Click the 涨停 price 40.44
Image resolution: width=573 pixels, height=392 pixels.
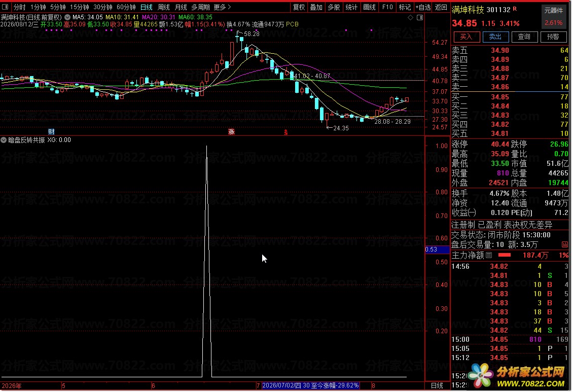tap(500, 145)
